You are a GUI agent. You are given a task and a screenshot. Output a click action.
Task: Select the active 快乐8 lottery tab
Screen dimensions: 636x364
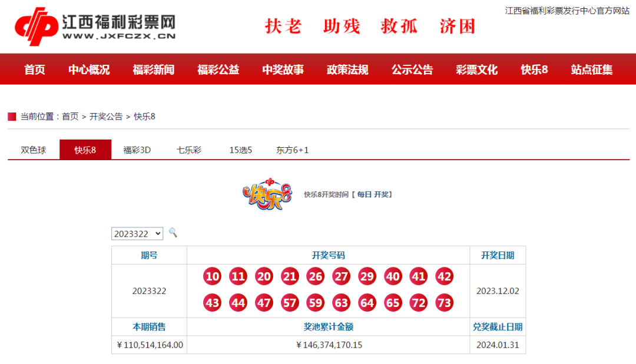[85, 150]
